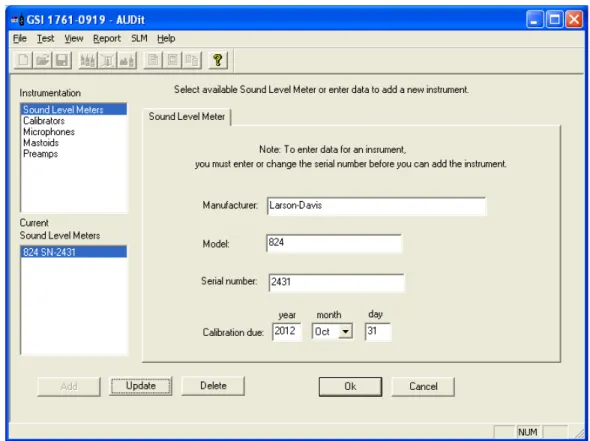Click the crossed-out instrument toolbar icon
This screenshot has height=441, width=590.
click(x=107, y=60)
